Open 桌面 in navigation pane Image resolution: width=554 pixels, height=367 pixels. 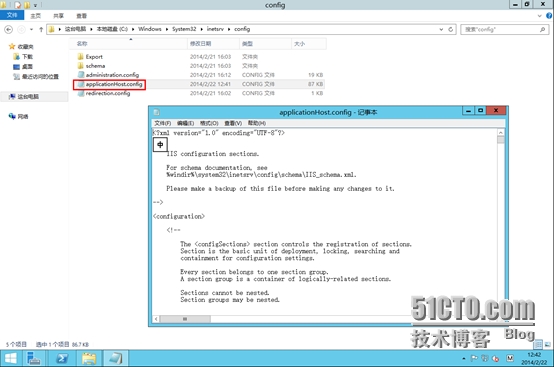click(23, 66)
